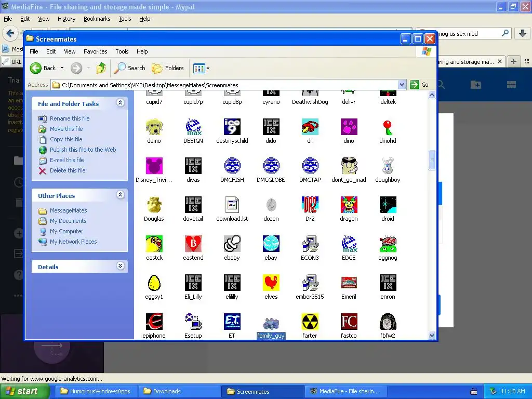
Task: Select the doughboy file icon
Action: click(388, 166)
